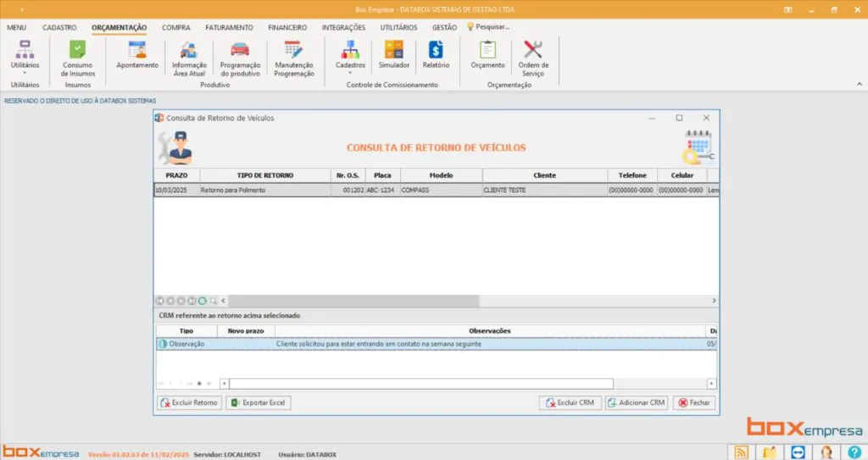This screenshot has height=460, width=868.
Task: Open the FINANCEIRO ribbon tab
Action: coord(287,27)
